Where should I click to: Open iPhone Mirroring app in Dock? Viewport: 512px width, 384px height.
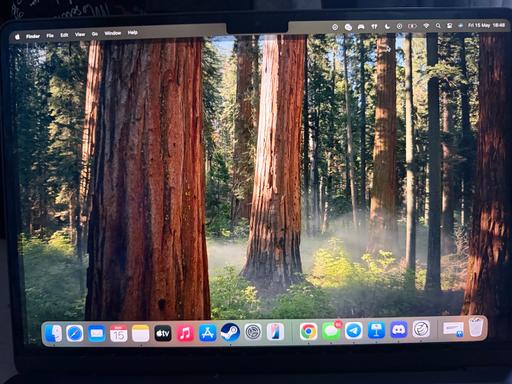(275, 332)
